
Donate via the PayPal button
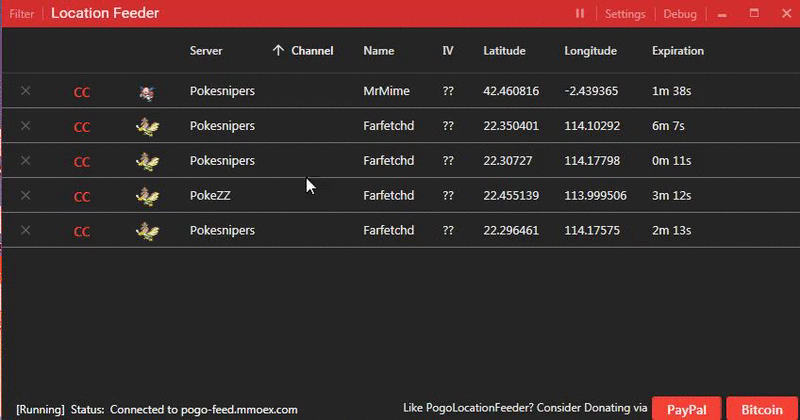pos(686,409)
